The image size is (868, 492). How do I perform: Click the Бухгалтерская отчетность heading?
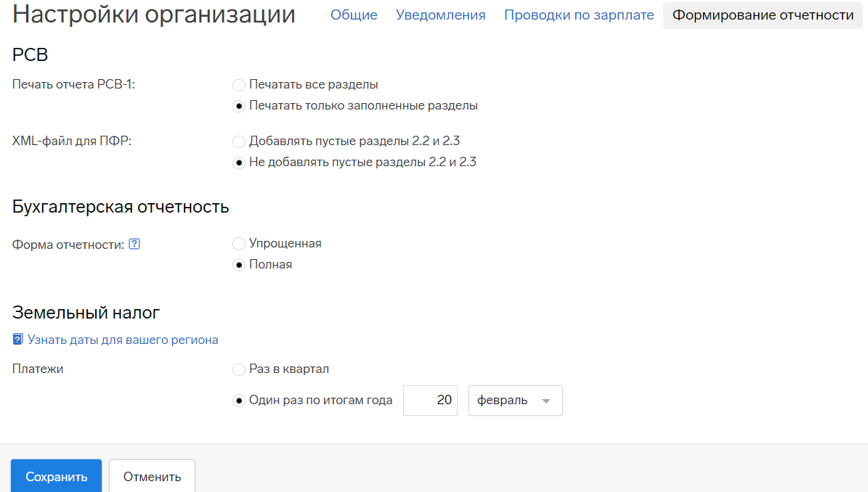121,207
